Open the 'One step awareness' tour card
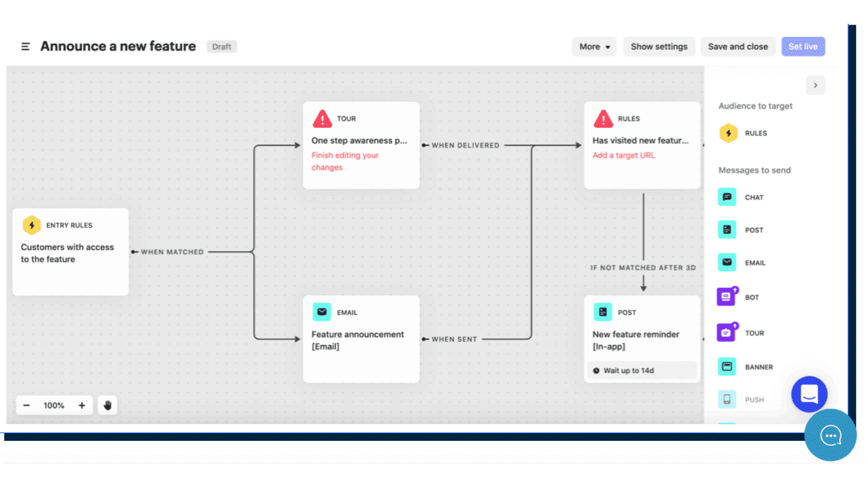The image size is (868, 488). pos(361,145)
